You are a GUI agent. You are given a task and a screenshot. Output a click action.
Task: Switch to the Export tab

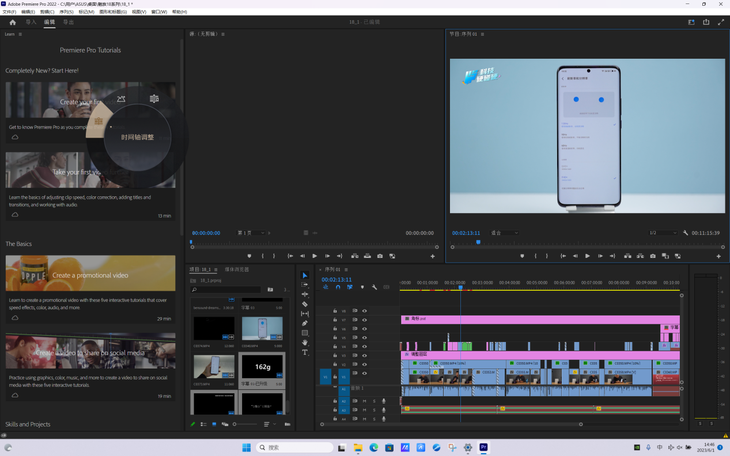coord(68,22)
